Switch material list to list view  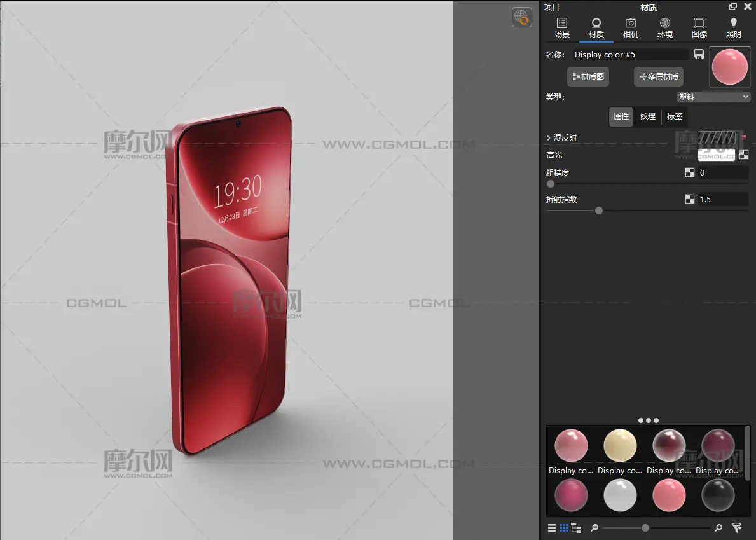click(x=552, y=528)
